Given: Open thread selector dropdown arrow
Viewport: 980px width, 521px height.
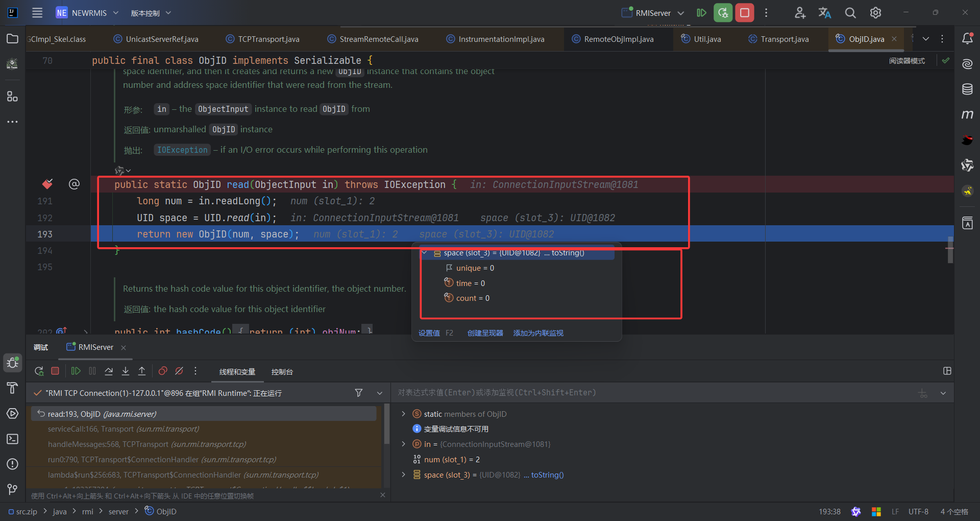Looking at the screenshot, I should click(x=379, y=393).
